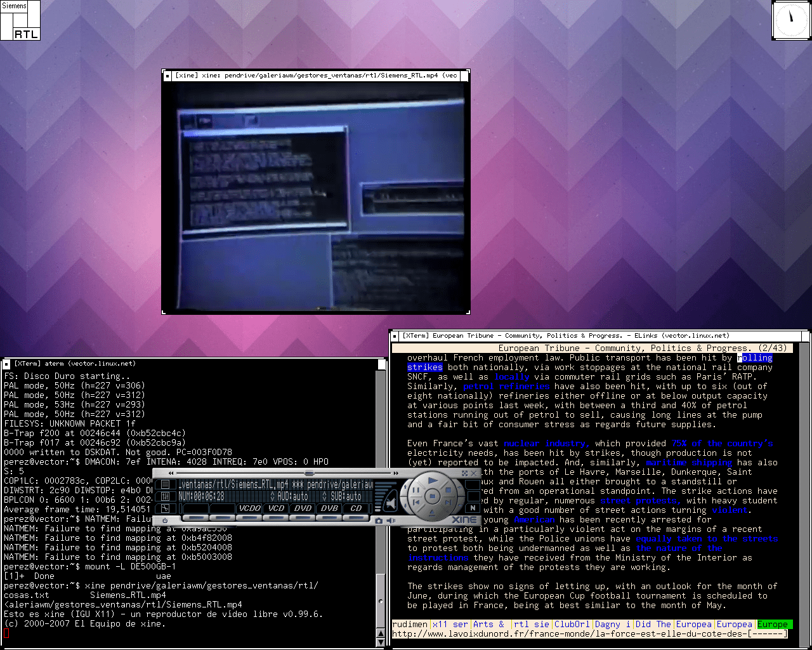This screenshot has height=650, width=812.
Task: Open xine video/audio control settings icon
Action: [165, 496]
